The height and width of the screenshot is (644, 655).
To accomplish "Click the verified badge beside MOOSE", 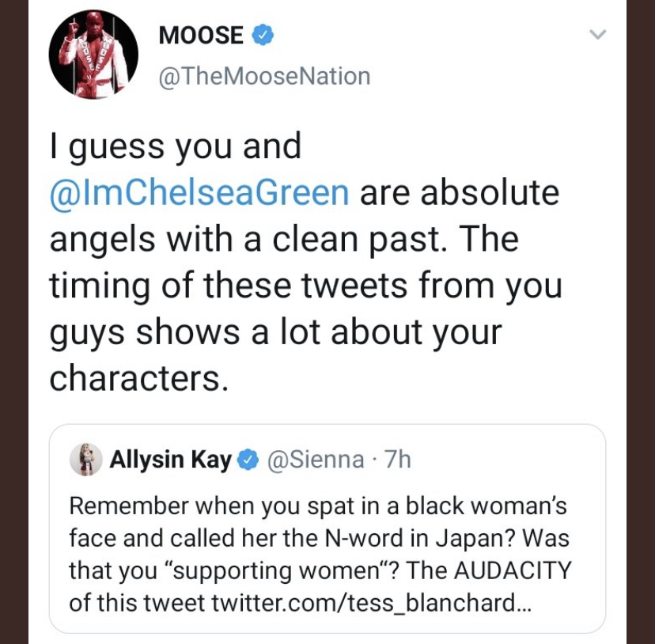I will [263, 35].
